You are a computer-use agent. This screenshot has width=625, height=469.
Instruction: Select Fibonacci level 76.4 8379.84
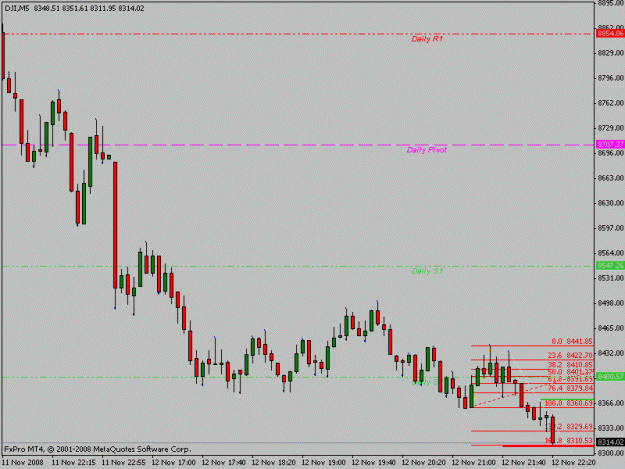pos(570,388)
